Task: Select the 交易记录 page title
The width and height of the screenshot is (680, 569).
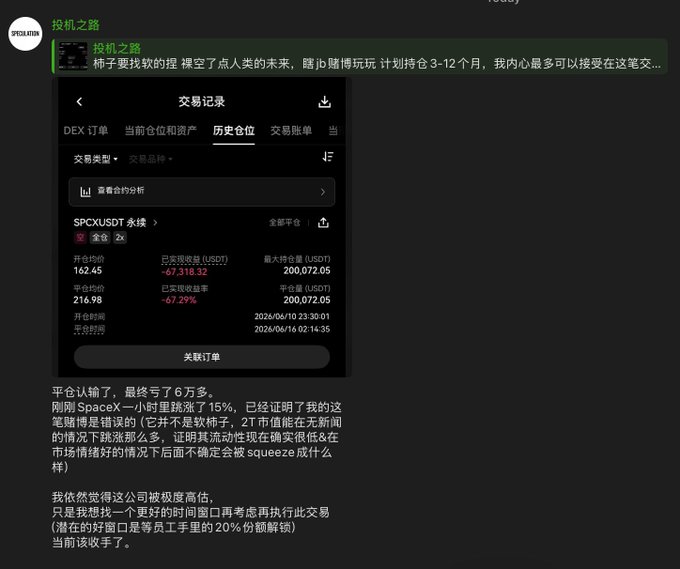Action: click(202, 101)
